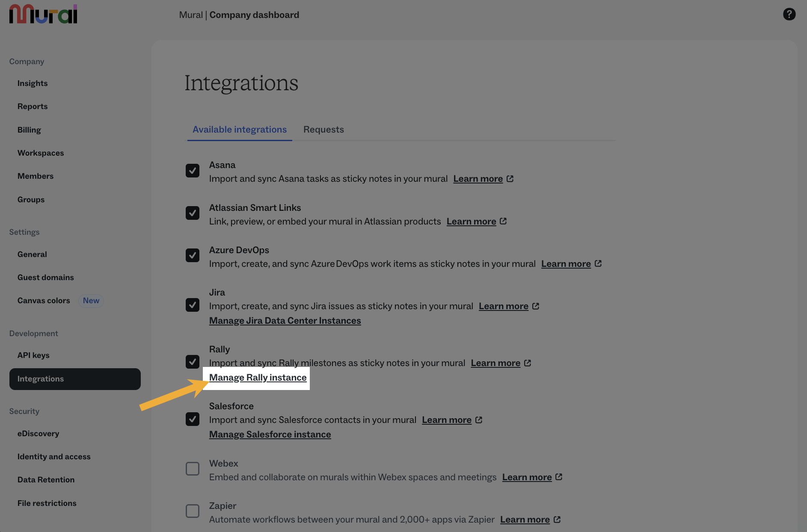The width and height of the screenshot is (807, 532).
Task: Open Members in the sidebar
Action: tap(36, 176)
